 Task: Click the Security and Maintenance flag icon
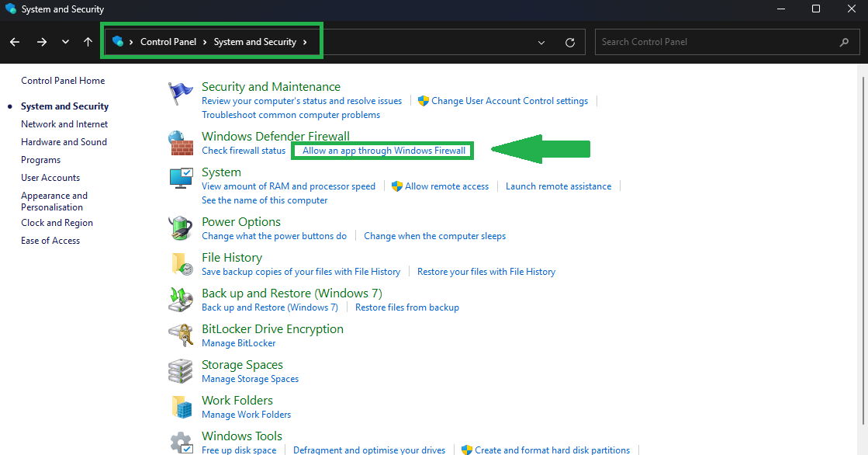click(181, 94)
